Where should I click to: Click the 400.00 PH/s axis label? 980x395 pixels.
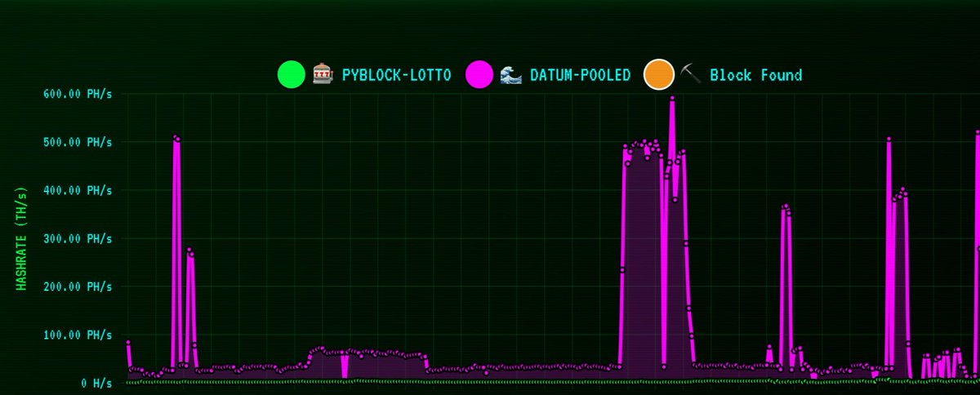coord(79,190)
